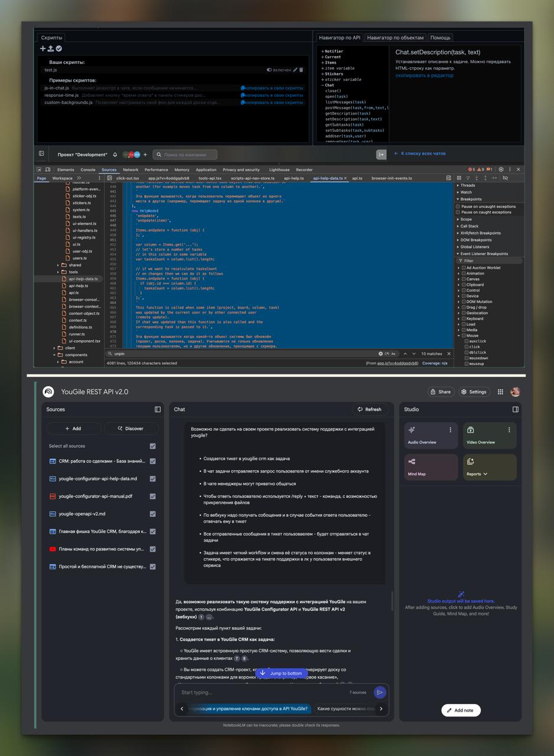This screenshot has height=756, width=554.
Task: Open the Google apps grid icon
Action: click(500, 392)
